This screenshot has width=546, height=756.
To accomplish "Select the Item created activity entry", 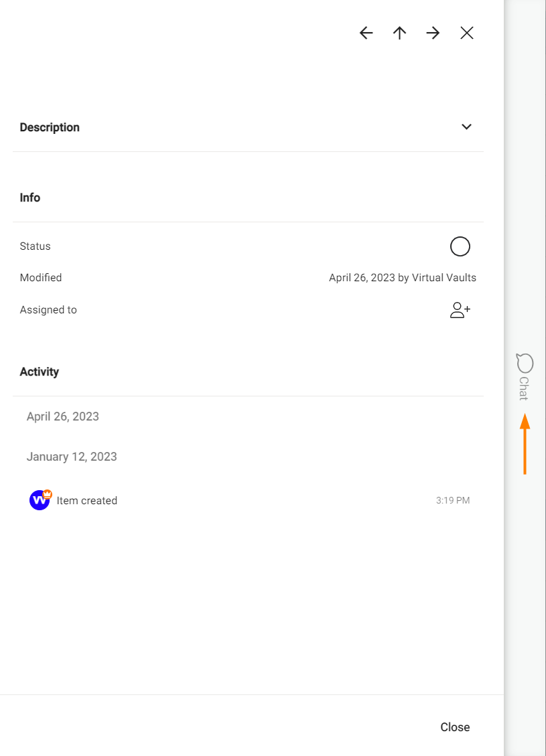I will 87,501.
